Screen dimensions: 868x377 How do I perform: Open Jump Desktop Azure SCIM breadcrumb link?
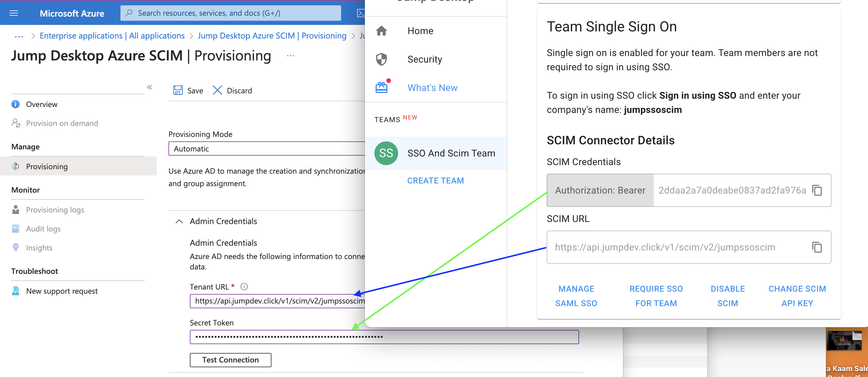coord(272,36)
